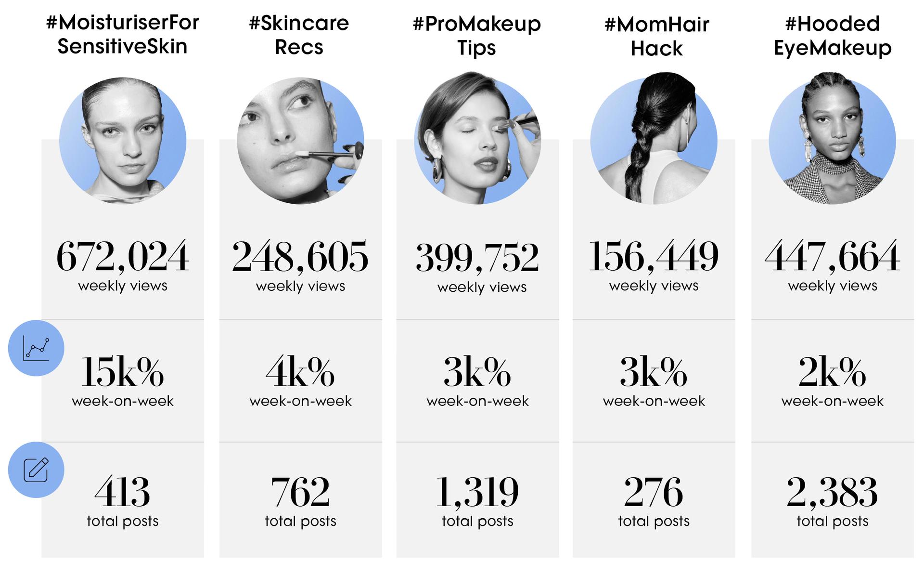Select the #SkincareRecs lip brush photo

coord(301,141)
